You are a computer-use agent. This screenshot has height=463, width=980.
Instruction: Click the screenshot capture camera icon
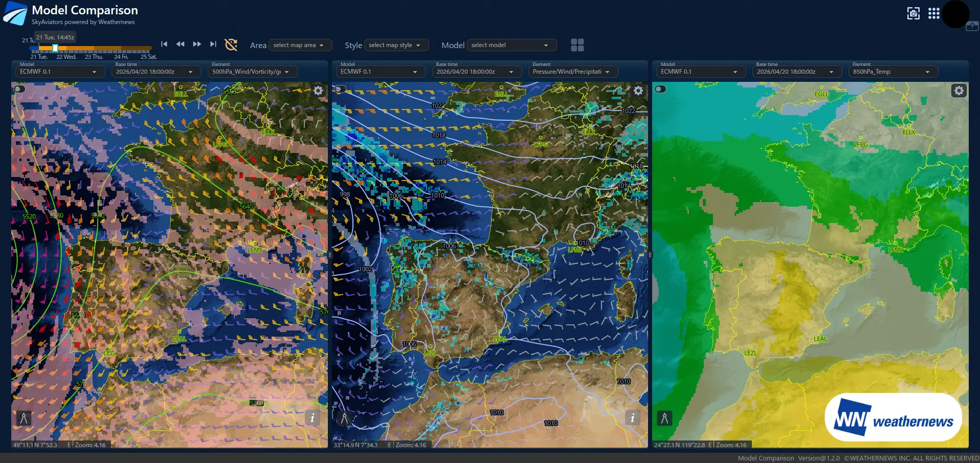[x=913, y=13]
